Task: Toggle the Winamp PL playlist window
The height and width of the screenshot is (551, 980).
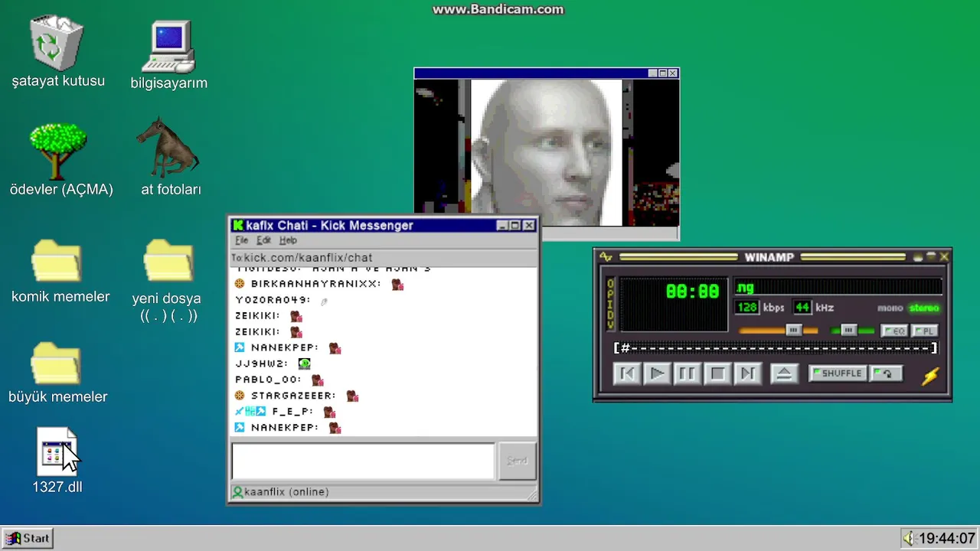Action: (924, 331)
